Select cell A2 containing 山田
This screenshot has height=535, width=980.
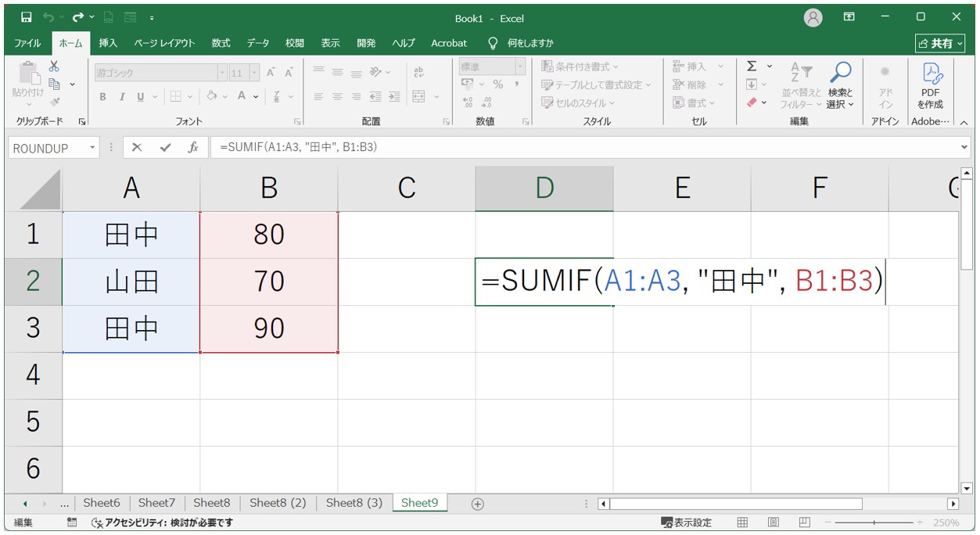pos(131,282)
